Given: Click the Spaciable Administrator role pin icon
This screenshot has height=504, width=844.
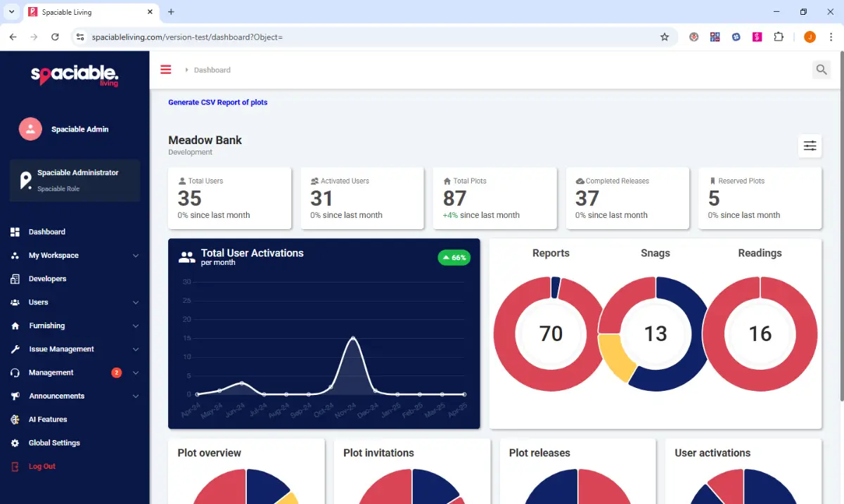Looking at the screenshot, I should click(26, 181).
